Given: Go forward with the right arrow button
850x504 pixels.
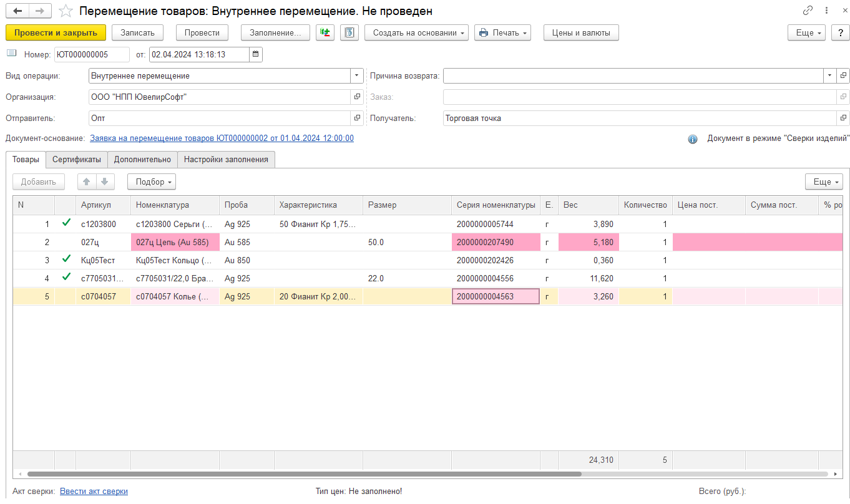Looking at the screenshot, I should click(40, 11).
